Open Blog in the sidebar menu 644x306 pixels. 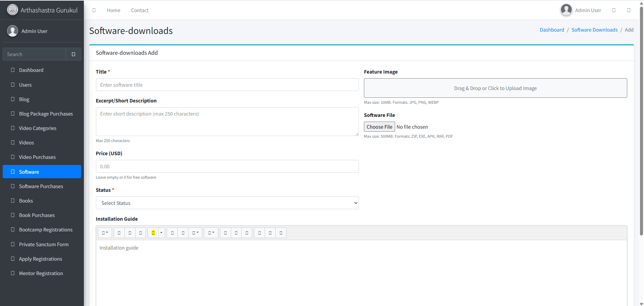(42, 99)
